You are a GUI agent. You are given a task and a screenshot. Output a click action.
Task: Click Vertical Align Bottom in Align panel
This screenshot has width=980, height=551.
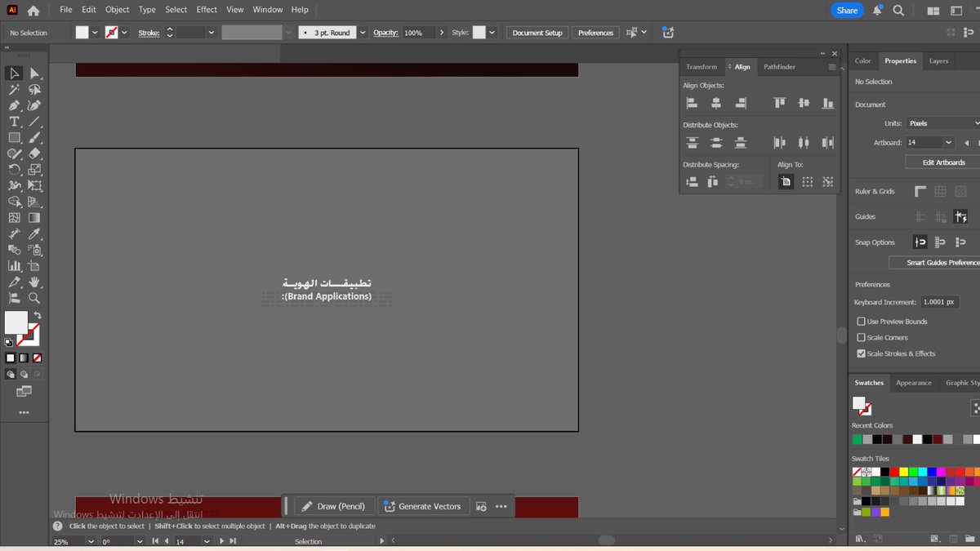coord(828,103)
